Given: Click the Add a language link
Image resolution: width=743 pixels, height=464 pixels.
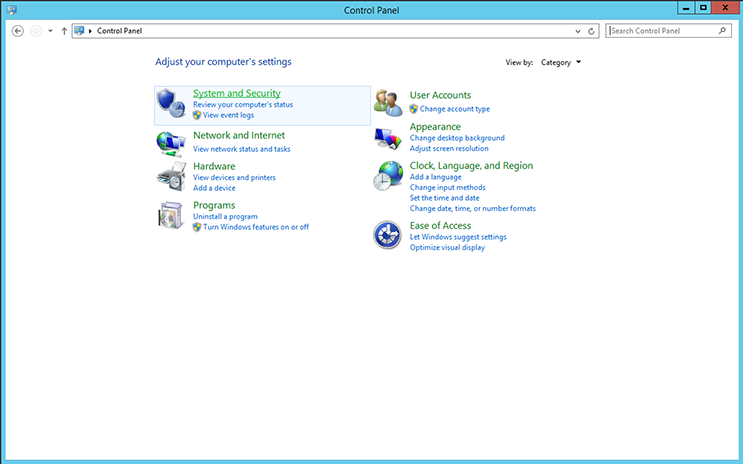Looking at the screenshot, I should 435,177.
